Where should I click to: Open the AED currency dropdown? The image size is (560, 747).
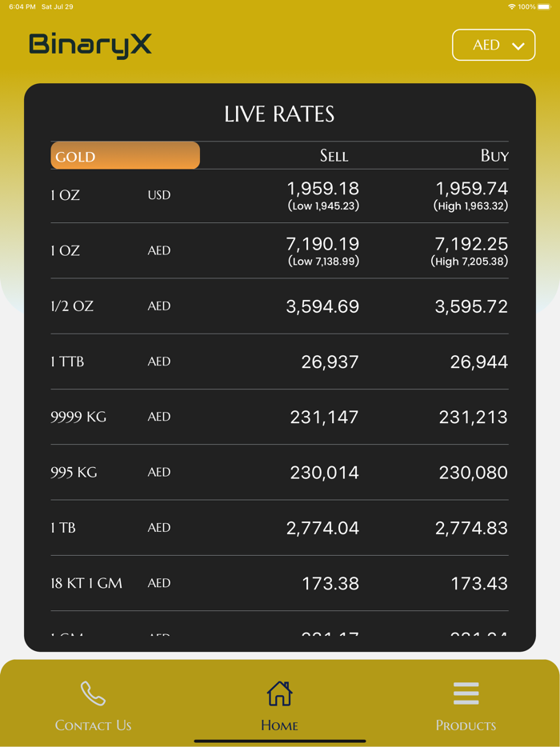pyautogui.click(x=494, y=45)
